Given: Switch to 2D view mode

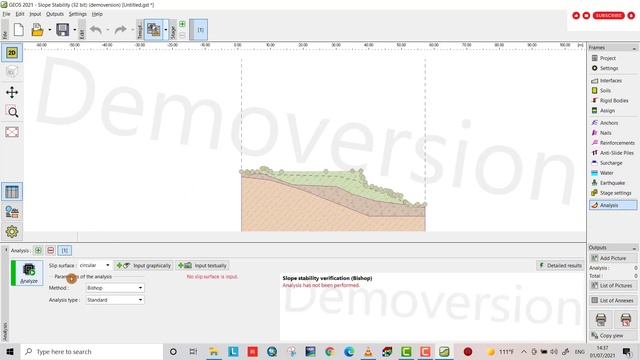Looking at the screenshot, I should click(12, 53).
